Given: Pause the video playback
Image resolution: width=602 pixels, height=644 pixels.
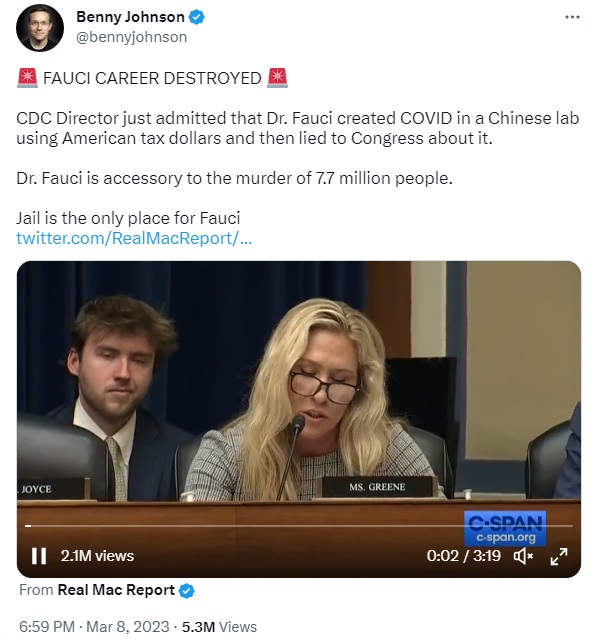Looking at the screenshot, I should click(39, 556).
